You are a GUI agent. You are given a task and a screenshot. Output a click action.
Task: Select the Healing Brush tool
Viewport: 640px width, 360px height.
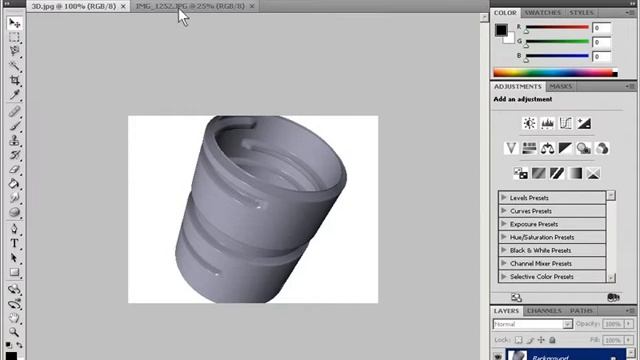click(x=14, y=111)
